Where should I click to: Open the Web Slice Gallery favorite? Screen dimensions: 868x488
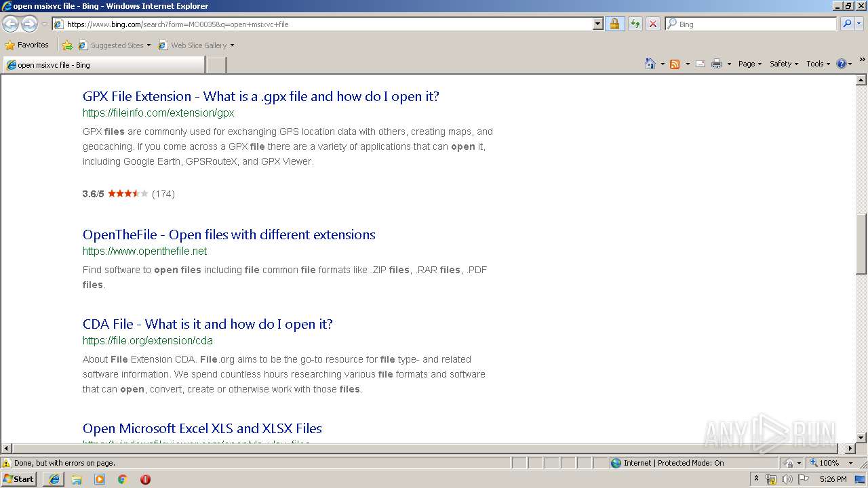pos(196,45)
